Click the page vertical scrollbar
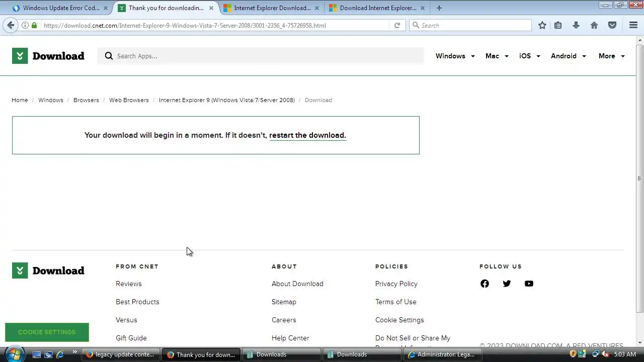The width and height of the screenshot is (644, 362). [639, 178]
